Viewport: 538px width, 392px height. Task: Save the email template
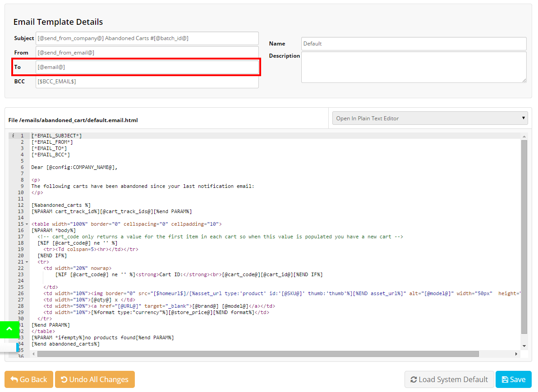pyautogui.click(x=513, y=379)
